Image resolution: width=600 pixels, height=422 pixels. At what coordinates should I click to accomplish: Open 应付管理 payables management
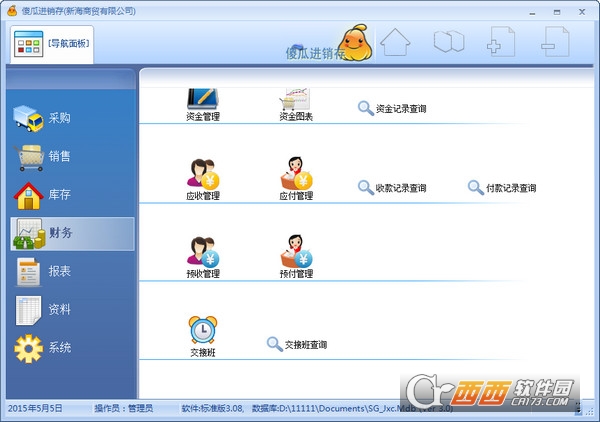coord(296,179)
